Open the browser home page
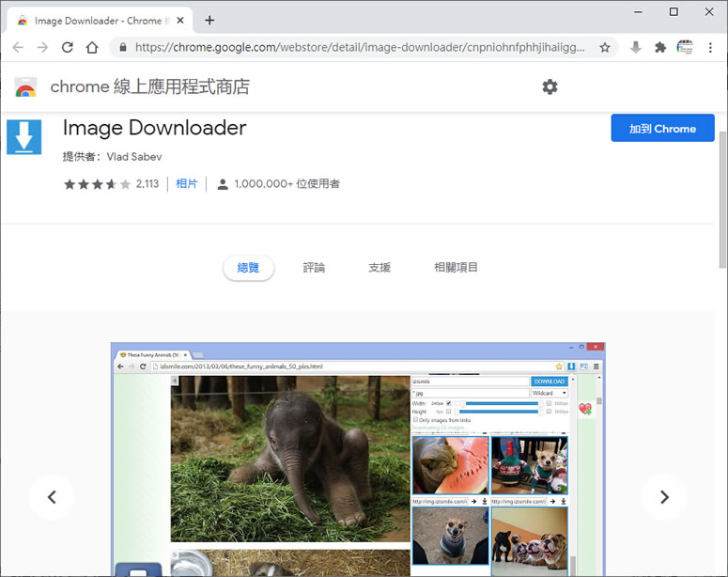728x577 pixels. coord(92,47)
